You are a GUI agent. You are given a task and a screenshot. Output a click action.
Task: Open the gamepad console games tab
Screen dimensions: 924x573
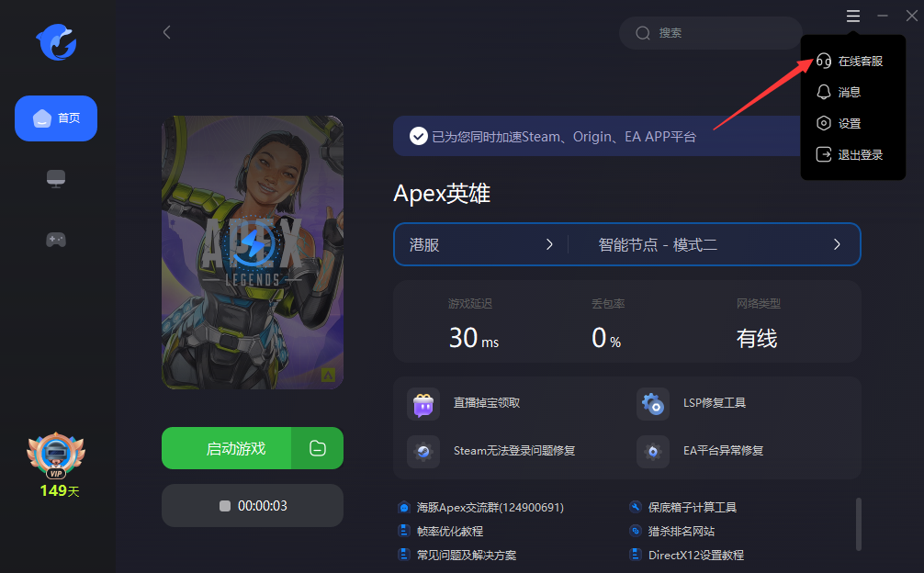pos(56,240)
